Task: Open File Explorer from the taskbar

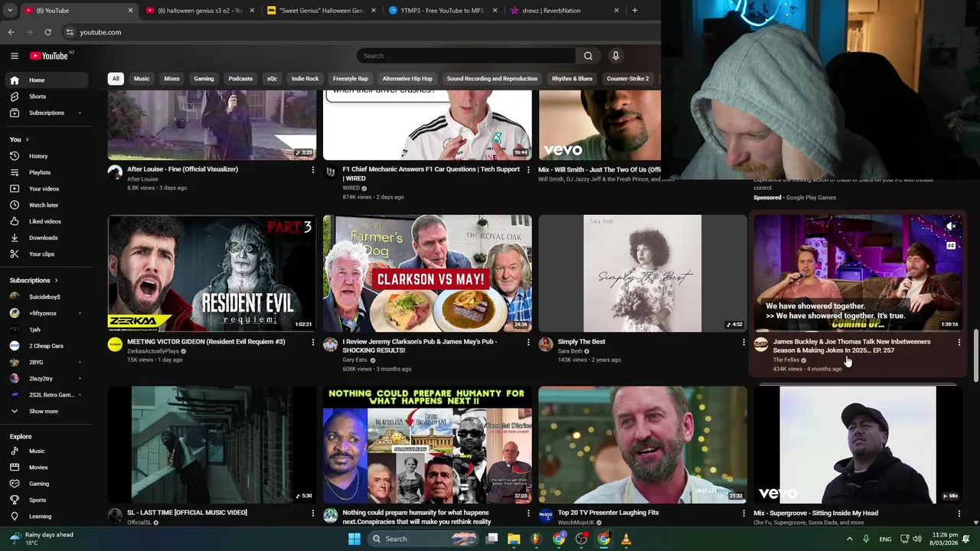Action: tap(514, 539)
